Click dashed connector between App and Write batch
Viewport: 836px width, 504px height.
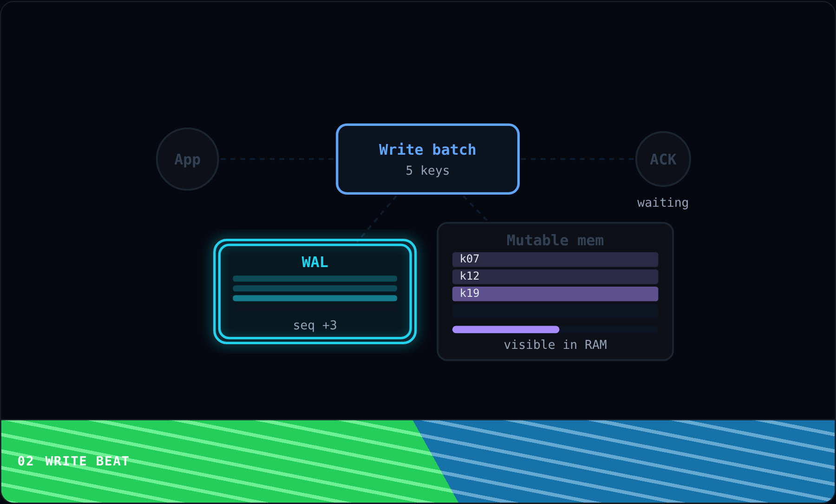pos(277,159)
